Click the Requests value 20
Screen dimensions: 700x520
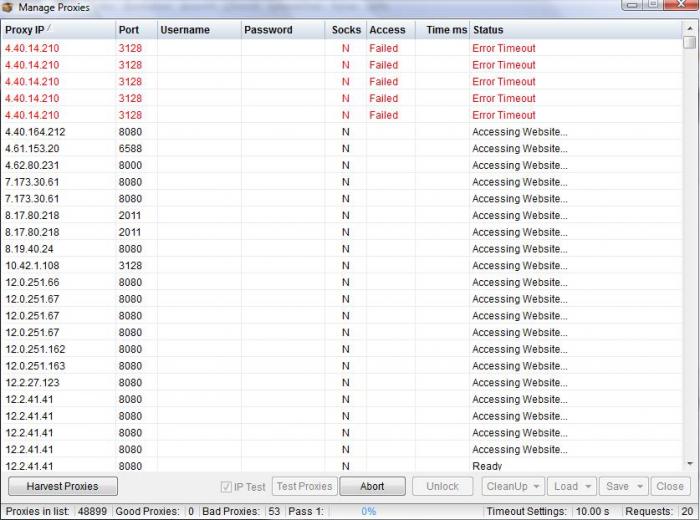point(687,512)
